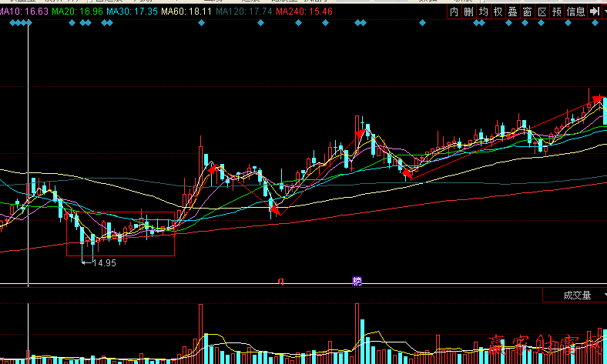Click the 预 forecast button
The height and width of the screenshot is (364, 607).
tap(556, 12)
